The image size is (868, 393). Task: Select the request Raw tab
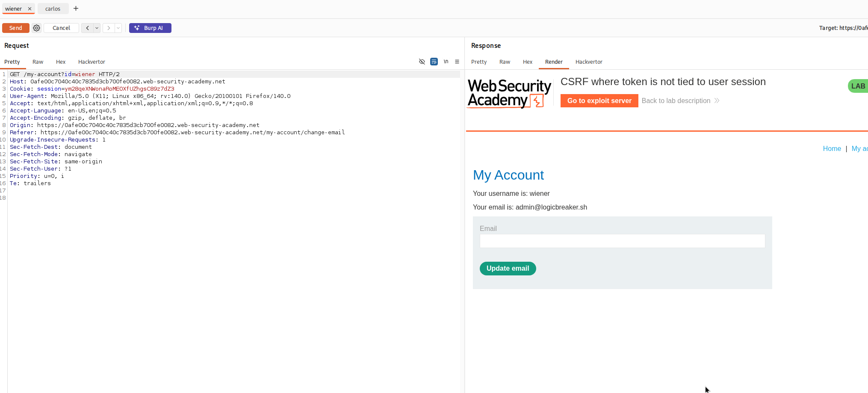tap(38, 62)
